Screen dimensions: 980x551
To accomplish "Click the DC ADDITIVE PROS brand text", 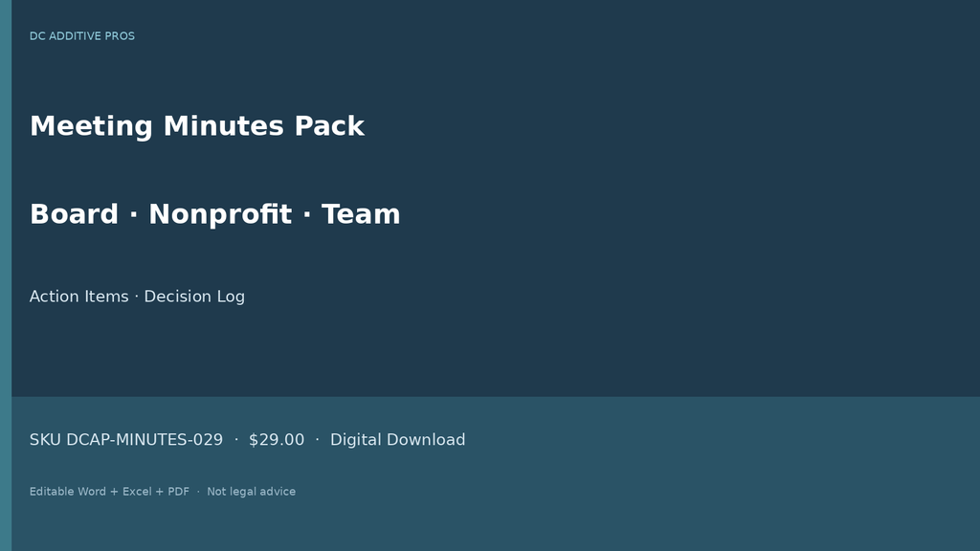I will (x=82, y=36).
